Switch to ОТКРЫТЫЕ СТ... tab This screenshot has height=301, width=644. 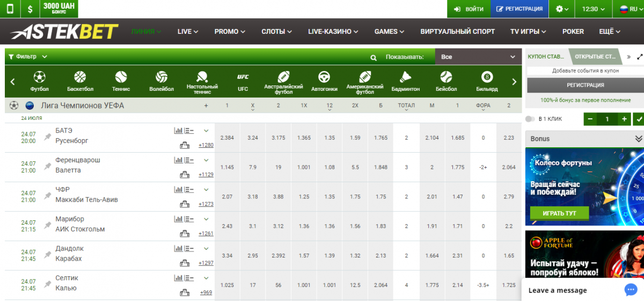pyautogui.click(x=595, y=56)
